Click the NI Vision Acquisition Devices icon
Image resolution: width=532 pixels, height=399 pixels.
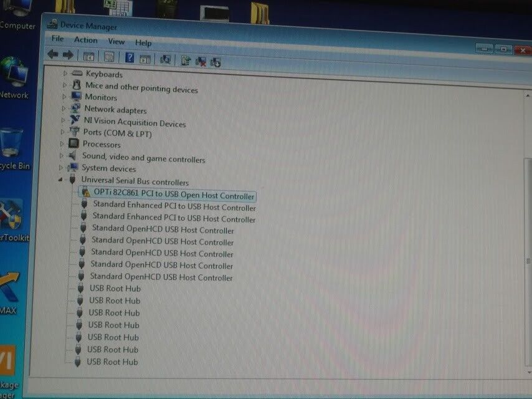(x=75, y=120)
